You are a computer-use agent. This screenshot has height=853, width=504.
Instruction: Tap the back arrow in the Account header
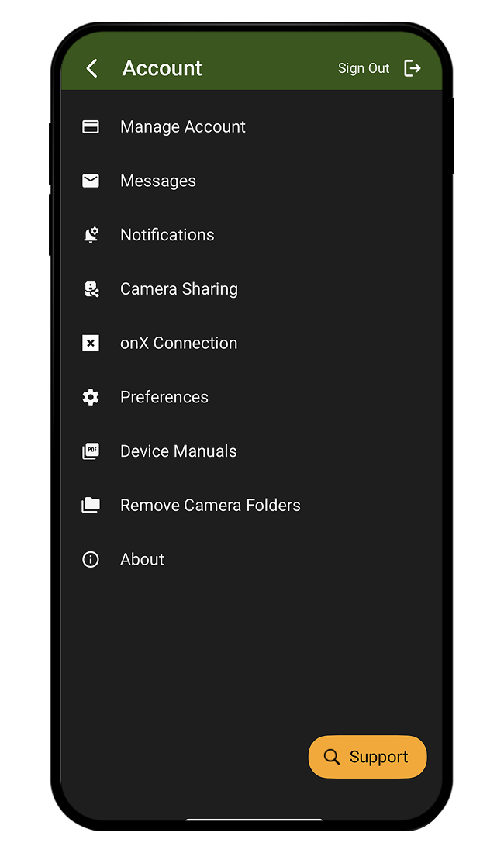(92, 68)
